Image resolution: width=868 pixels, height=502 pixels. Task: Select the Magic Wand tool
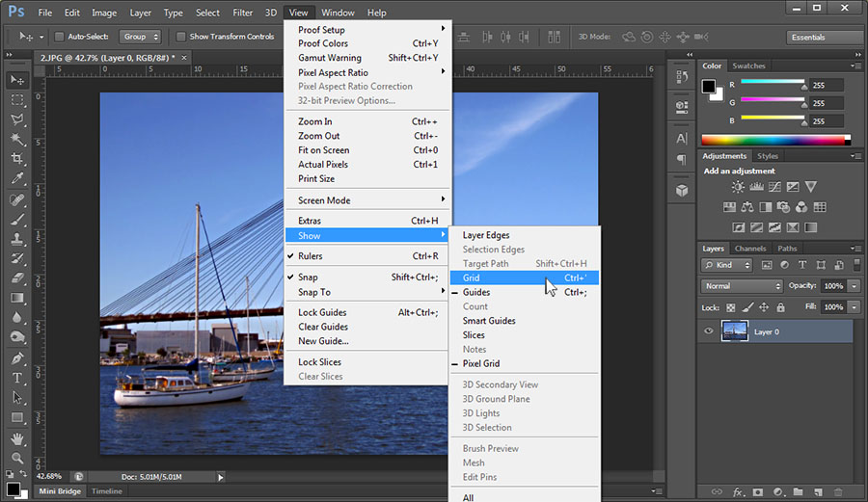(17, 140)
